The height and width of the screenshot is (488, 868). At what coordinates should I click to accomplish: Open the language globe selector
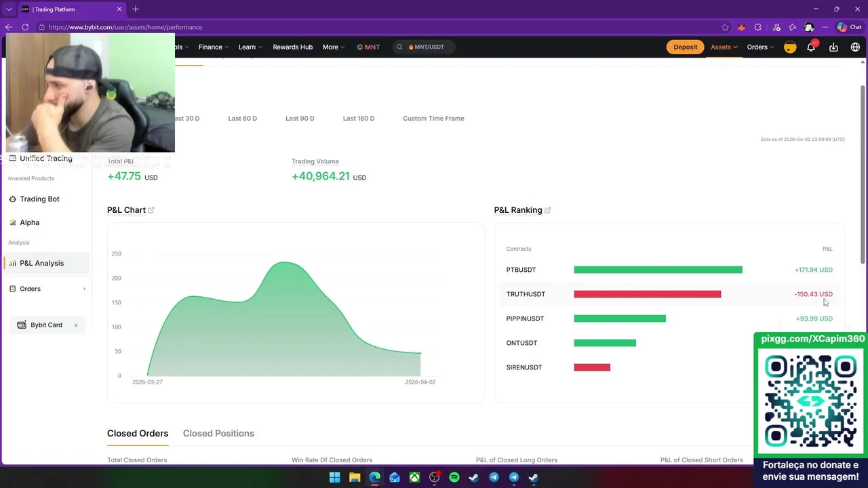855,47
